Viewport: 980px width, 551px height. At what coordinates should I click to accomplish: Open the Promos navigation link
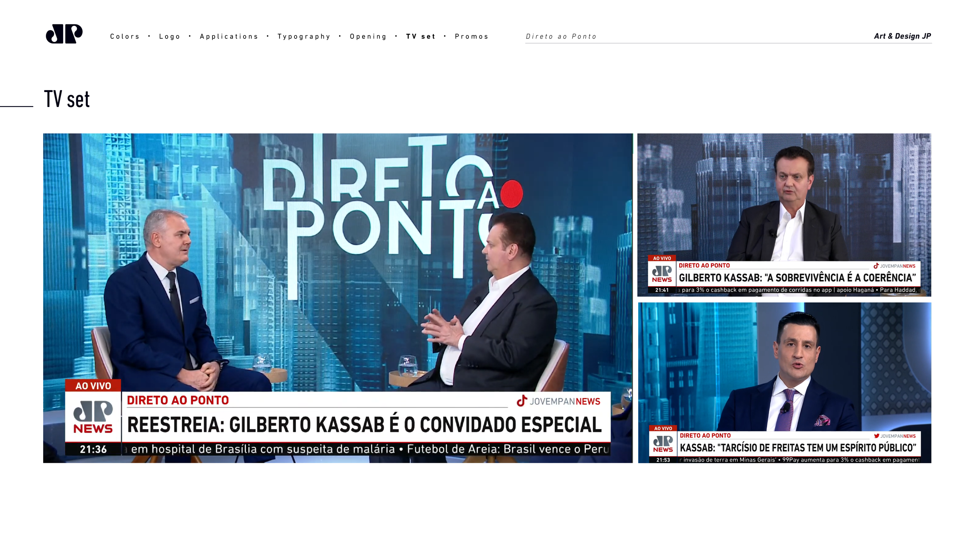(472, 36)
